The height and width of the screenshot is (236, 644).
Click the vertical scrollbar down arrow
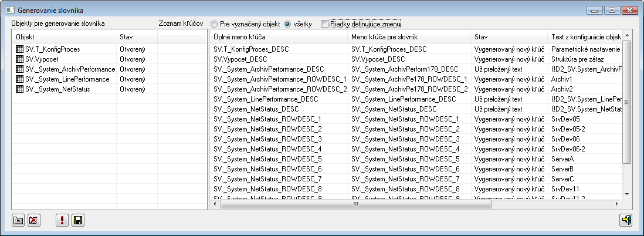pos(627,193)
